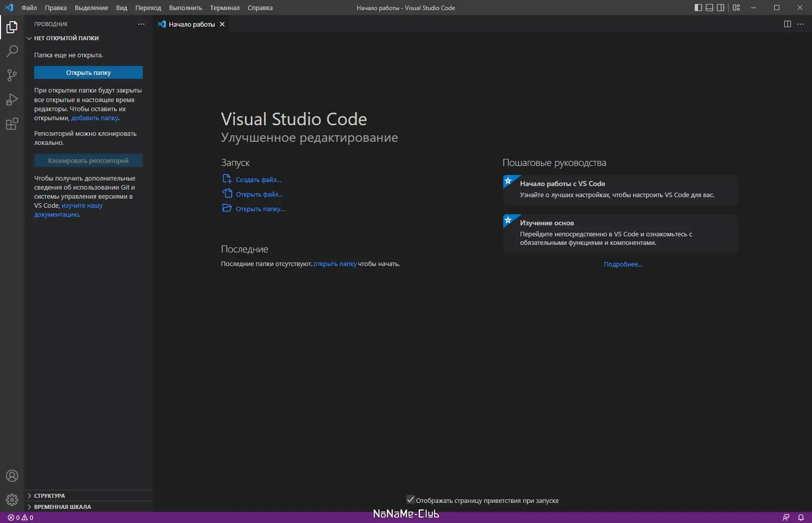
Task: Uncheck show welcome page on startup
Action: [x=410, y=500]
